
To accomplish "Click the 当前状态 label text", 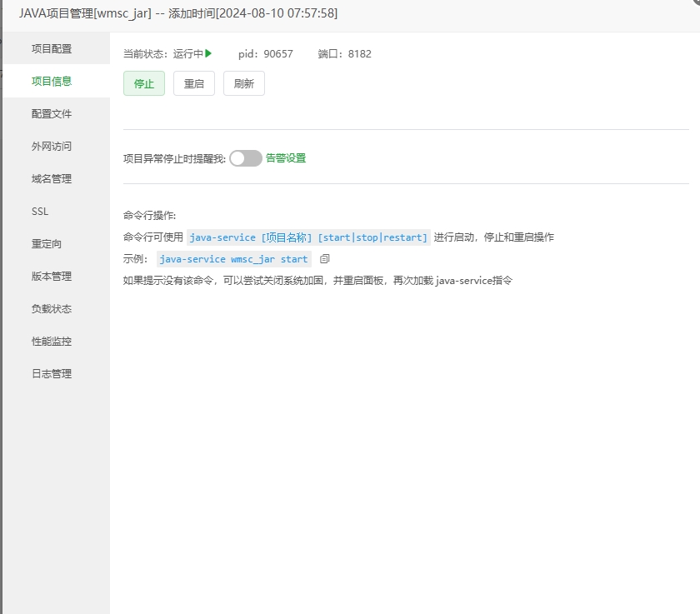I will coord(145,54).
